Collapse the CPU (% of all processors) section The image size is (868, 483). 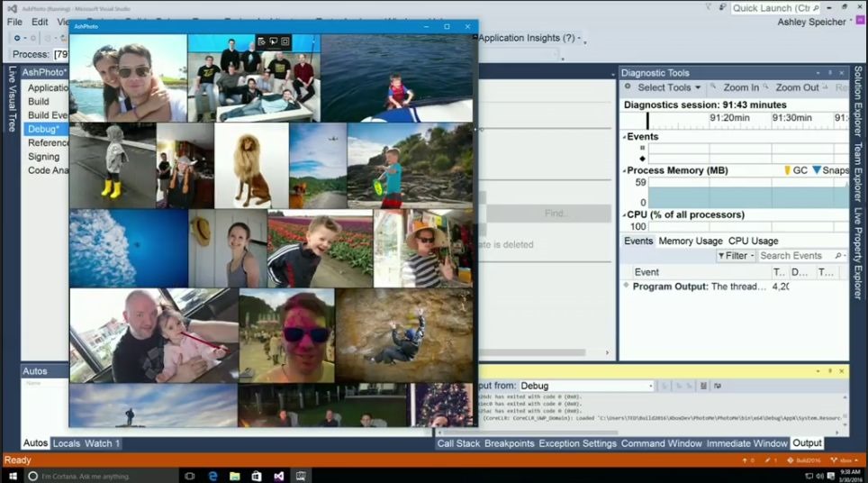(x=624, y=214)
